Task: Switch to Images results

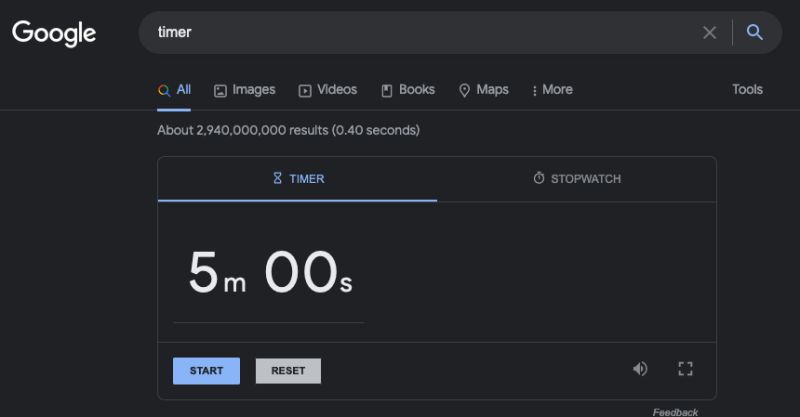Action: pyautogui.click(x=244, y=90)
